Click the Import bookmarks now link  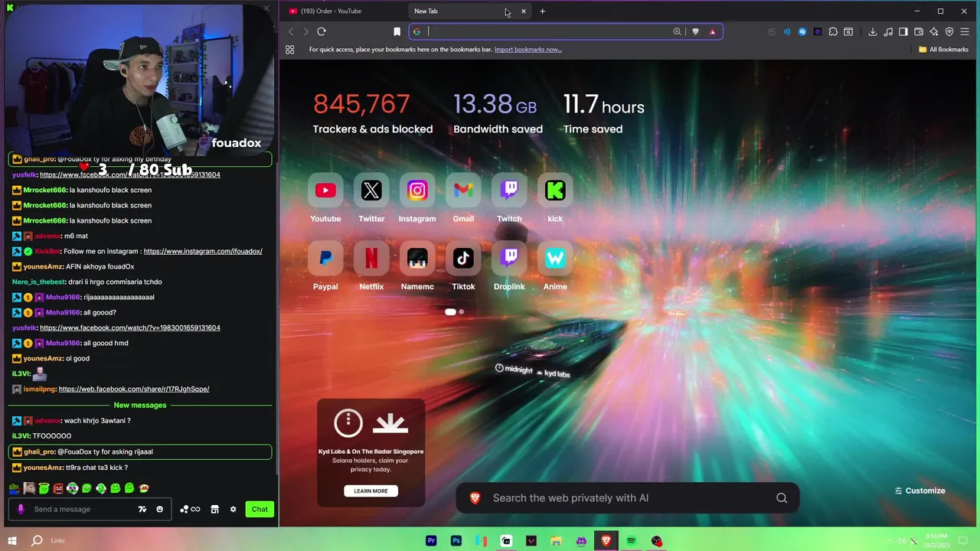coord(528,50)
